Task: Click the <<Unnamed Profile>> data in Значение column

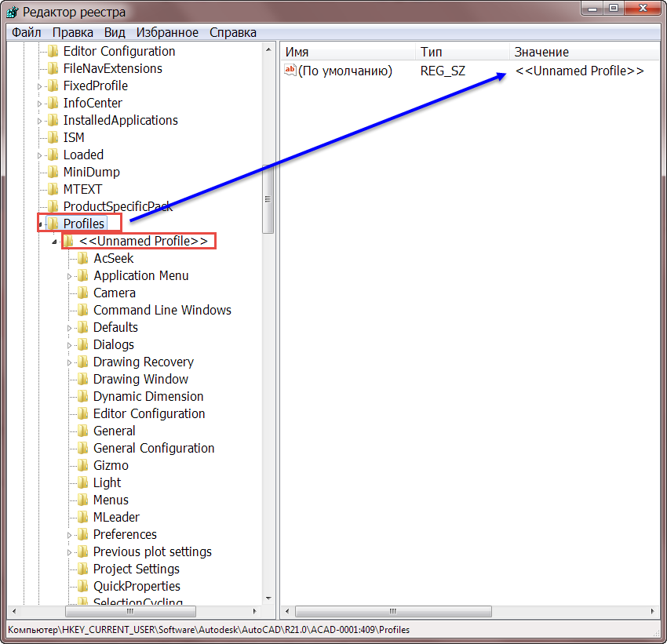Action: point(579,71)
